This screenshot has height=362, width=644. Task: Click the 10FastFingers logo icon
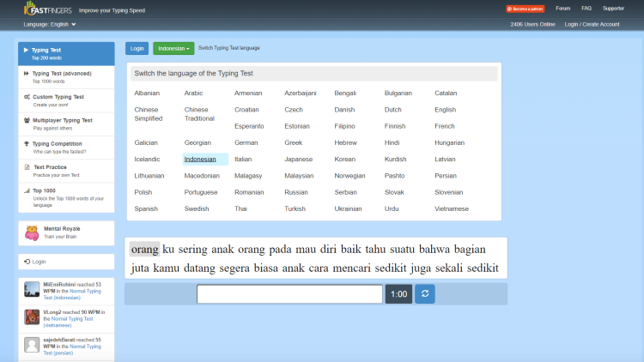click(x=36, y=9)
